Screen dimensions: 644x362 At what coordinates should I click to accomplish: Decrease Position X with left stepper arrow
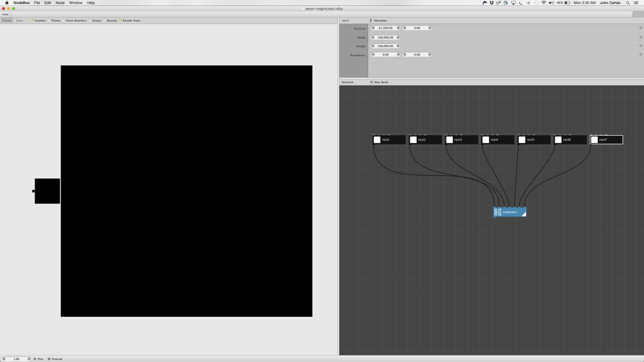pos(373,28)
